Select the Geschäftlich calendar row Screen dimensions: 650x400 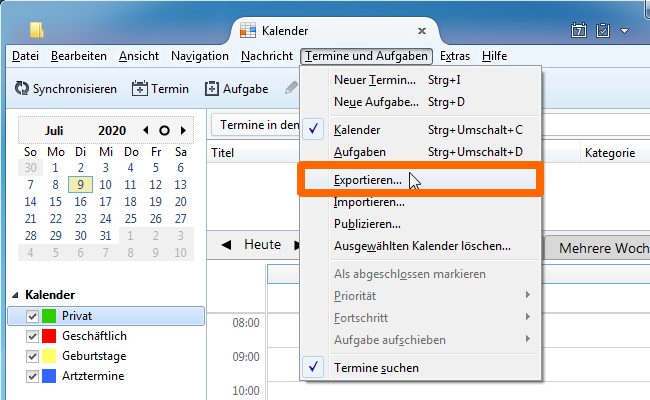[x=106, y=336]
